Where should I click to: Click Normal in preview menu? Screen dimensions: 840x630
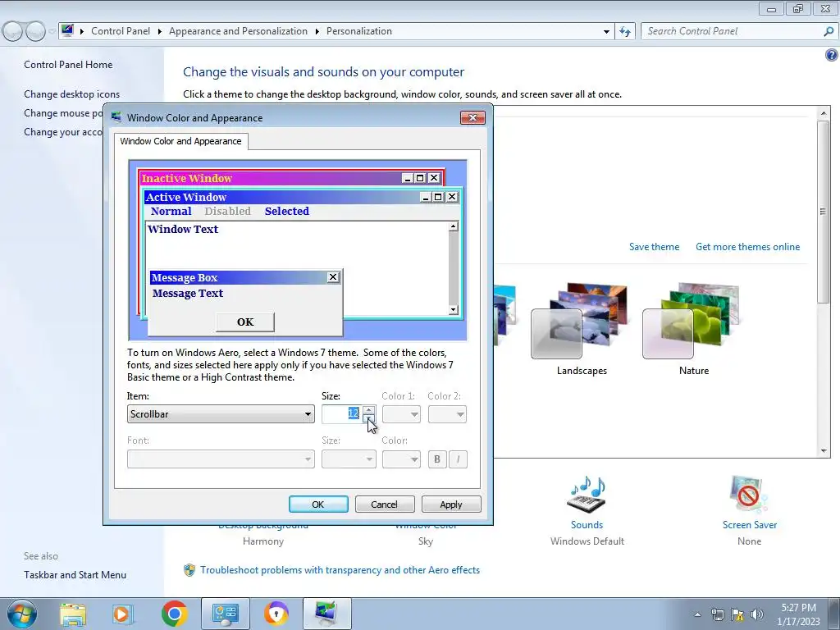pyautogui.click(x=171, y=211)
